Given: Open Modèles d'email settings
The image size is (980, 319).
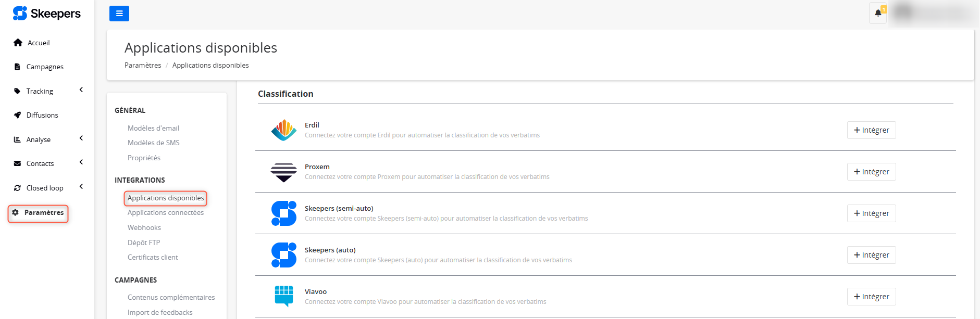Looking at the screenshot, I should 153,128.
